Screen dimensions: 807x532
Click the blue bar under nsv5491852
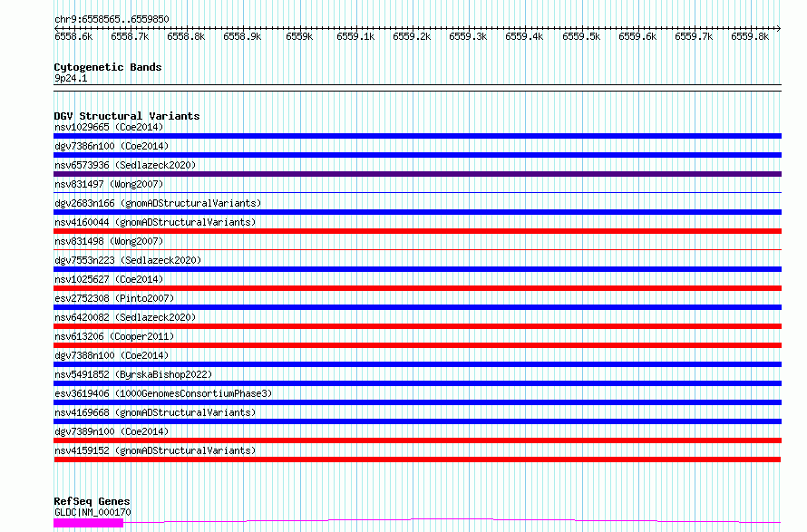[x=417, y=383]
